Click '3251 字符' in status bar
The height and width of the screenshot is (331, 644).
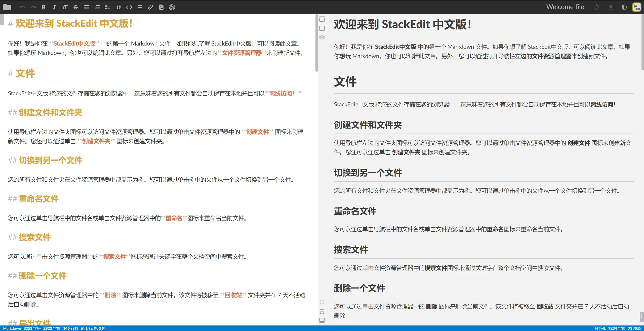coord(32,328)
